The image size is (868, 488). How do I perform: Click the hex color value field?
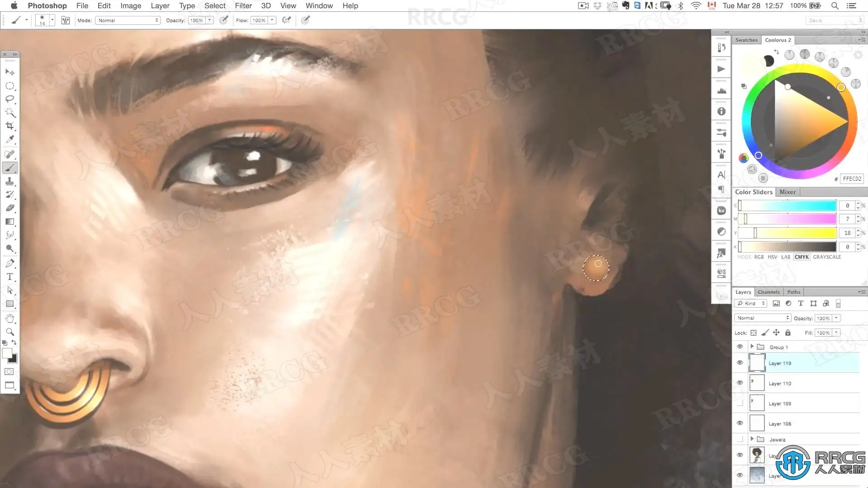click(x=852, y=179)
